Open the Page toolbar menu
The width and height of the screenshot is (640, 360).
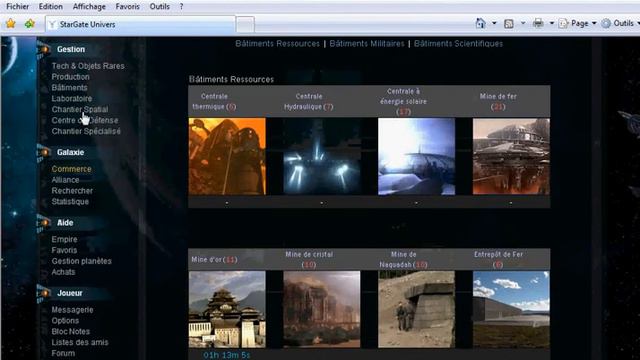pos(578,24)
